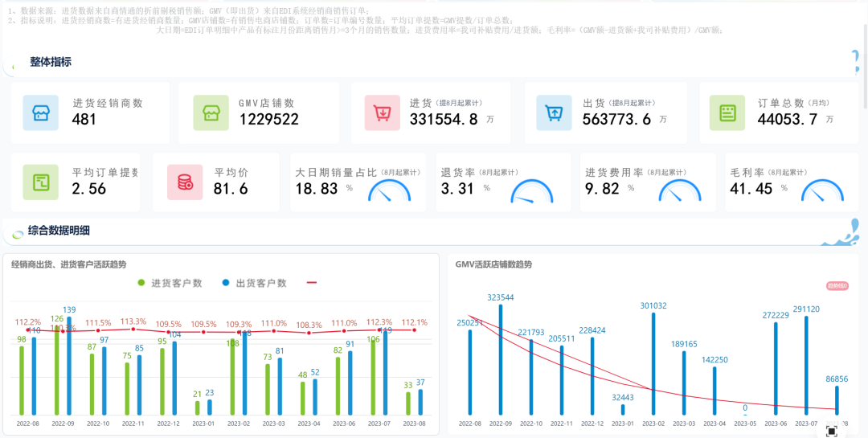
Task: Click the GMV bar labeled 323544
Action: click(x=501, y=360)
